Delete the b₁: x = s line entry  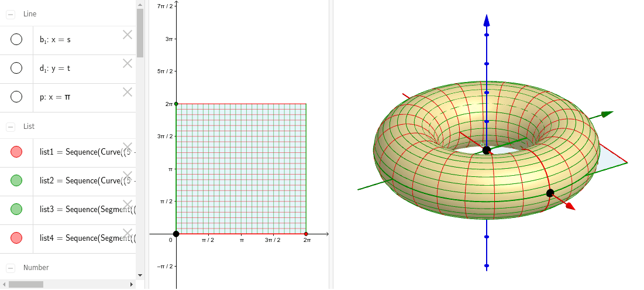pos(128,35)
